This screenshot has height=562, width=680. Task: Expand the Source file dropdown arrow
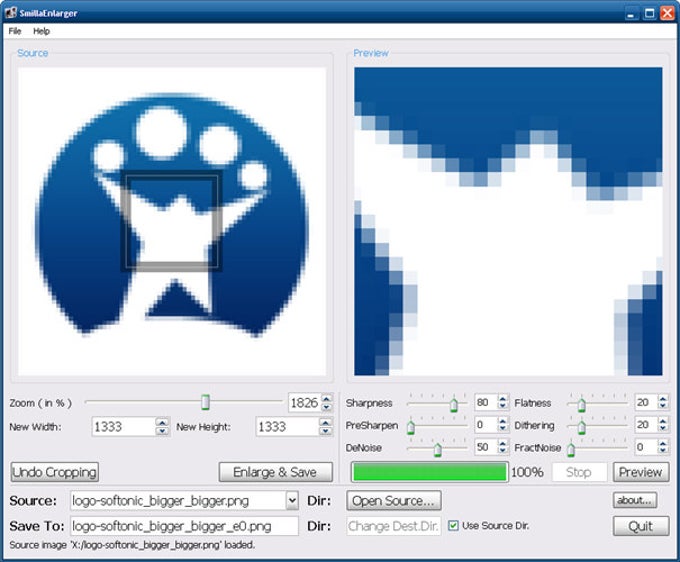(292, 501)
